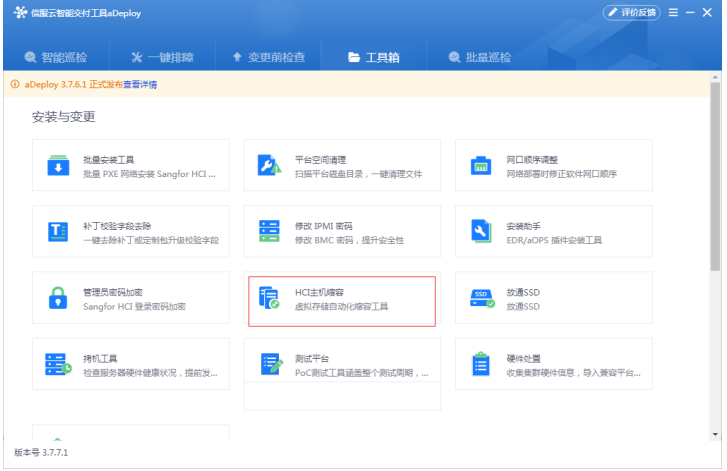Switch to the 一键排障 tab

pyautogui.click(x=162, y=57)
